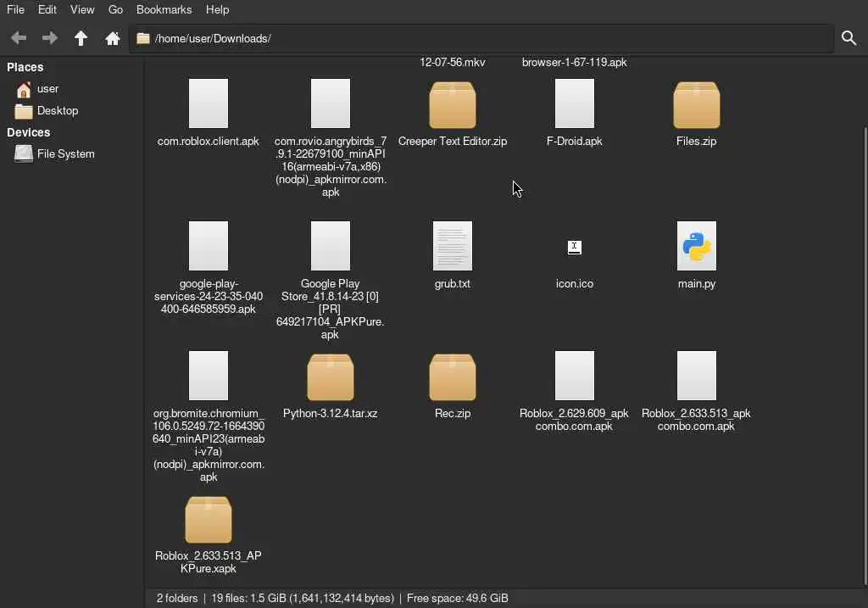Select the com.roblox.client.apk file icon

click(209, 103)
